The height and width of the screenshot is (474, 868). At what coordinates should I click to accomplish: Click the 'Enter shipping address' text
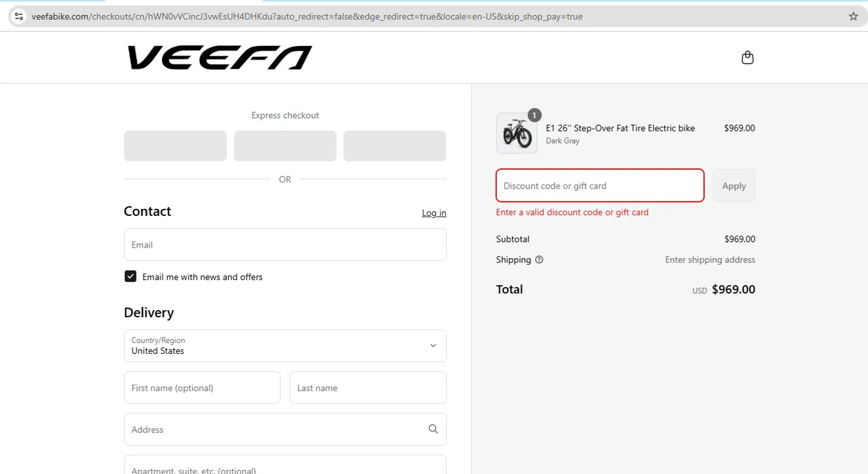710,260
